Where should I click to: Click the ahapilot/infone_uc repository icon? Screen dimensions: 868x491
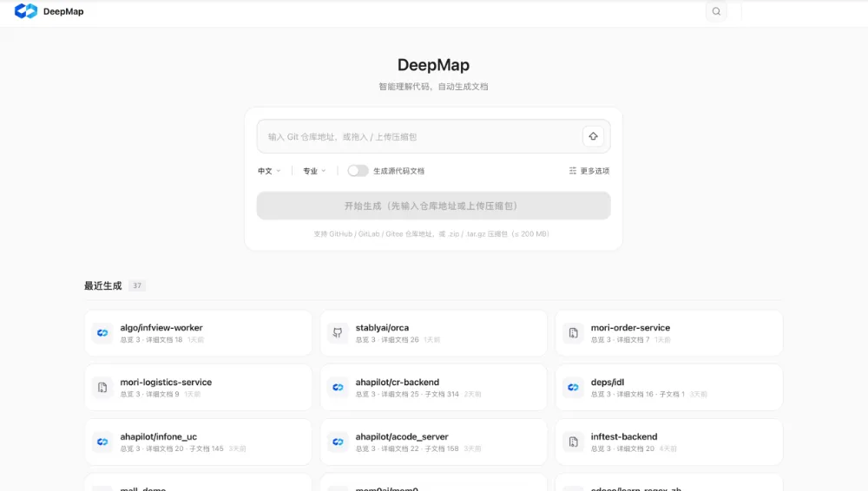[x=102, y=442]
